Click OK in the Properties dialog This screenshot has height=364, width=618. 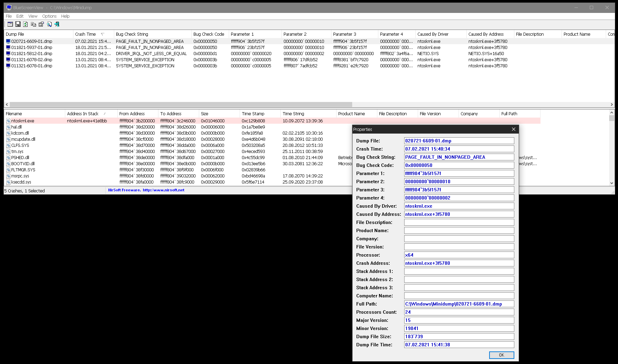point(501,355)
